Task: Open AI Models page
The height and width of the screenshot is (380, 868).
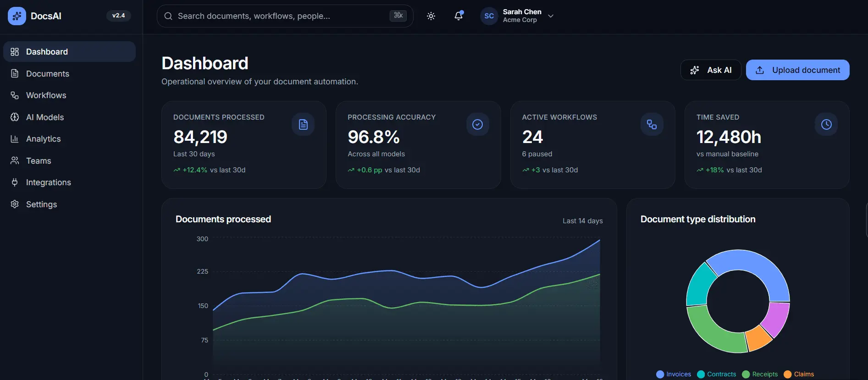Action: [x=69, y=117]
